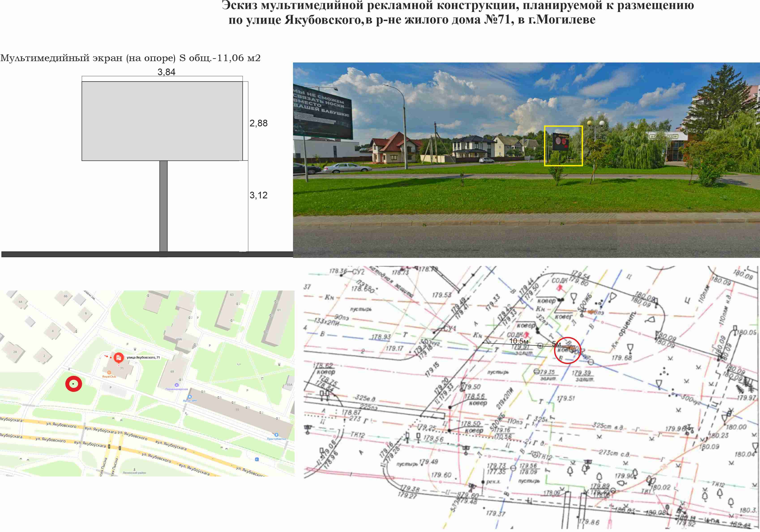Click the red target circle on street map

click(x=73, y=384)
